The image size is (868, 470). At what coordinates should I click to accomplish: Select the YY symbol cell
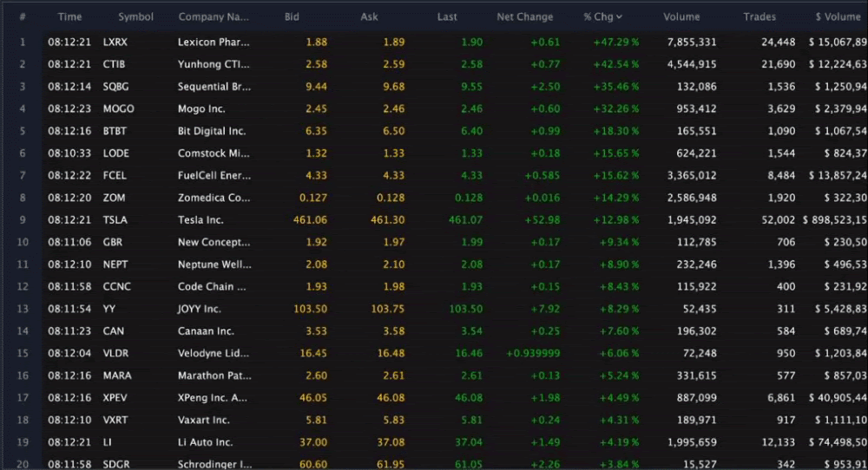click(109, 309)
